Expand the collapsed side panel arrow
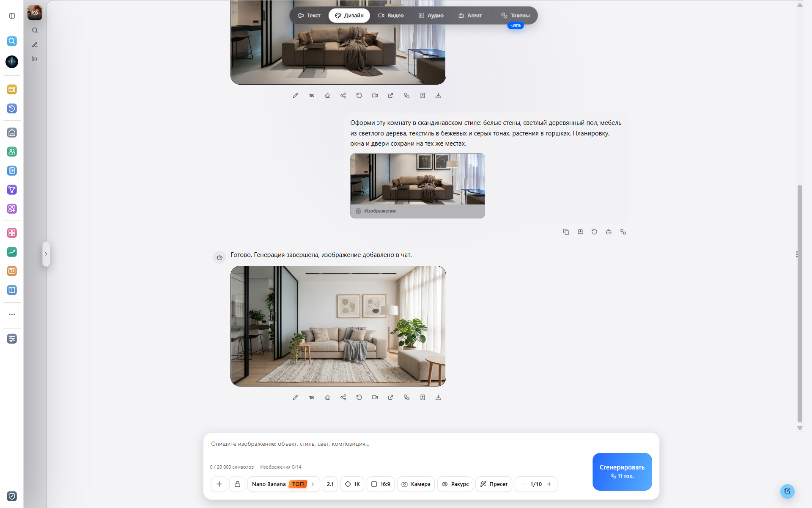 coord(46,254)
